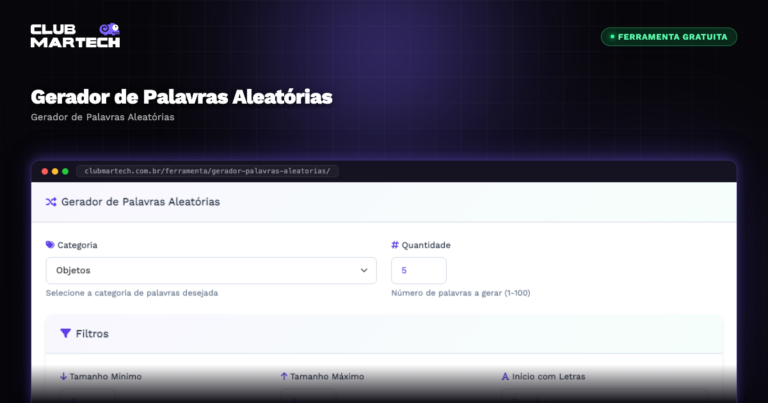This screenshot has width=768, height=403.
Task: Click the Tamanho Mínimo label
Action: point(105,377)
